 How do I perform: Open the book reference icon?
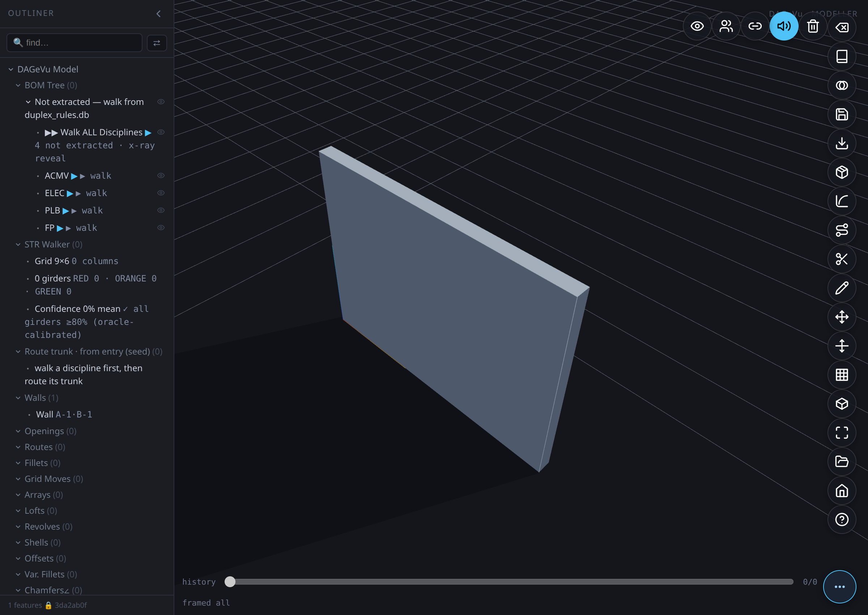click(x=842, y=56)
